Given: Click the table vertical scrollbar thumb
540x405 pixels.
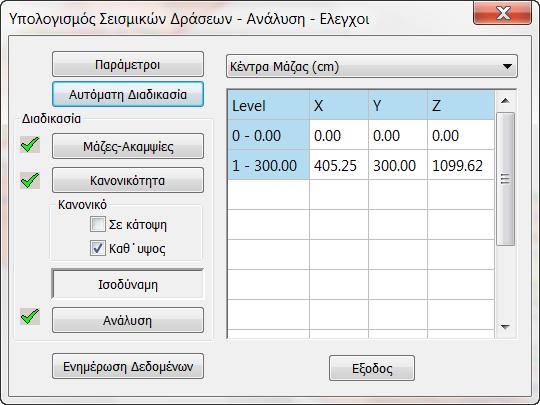Looking at the screenshot, I should (x=505, y=179).
